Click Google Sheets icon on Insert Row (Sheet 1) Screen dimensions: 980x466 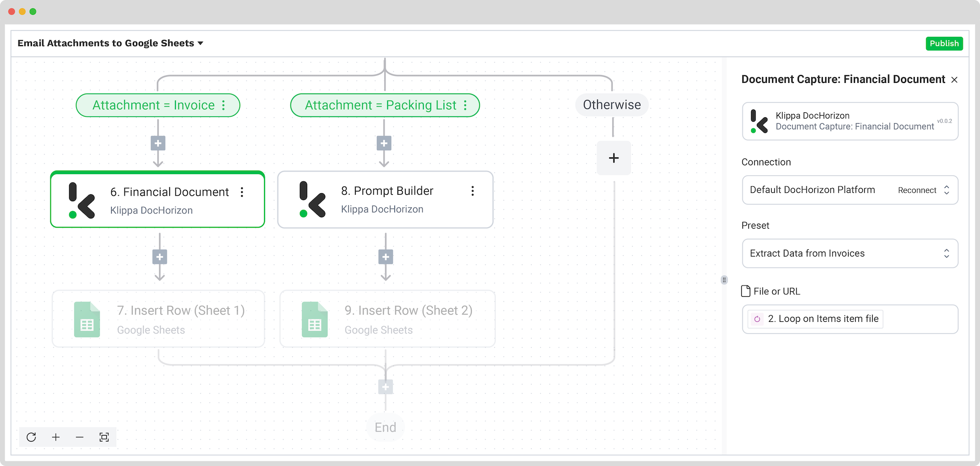tap(87, 319)
